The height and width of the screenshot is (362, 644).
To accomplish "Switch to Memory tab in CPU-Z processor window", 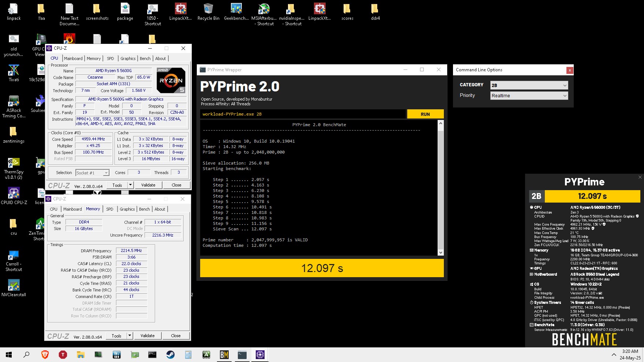I will point(94,59).
